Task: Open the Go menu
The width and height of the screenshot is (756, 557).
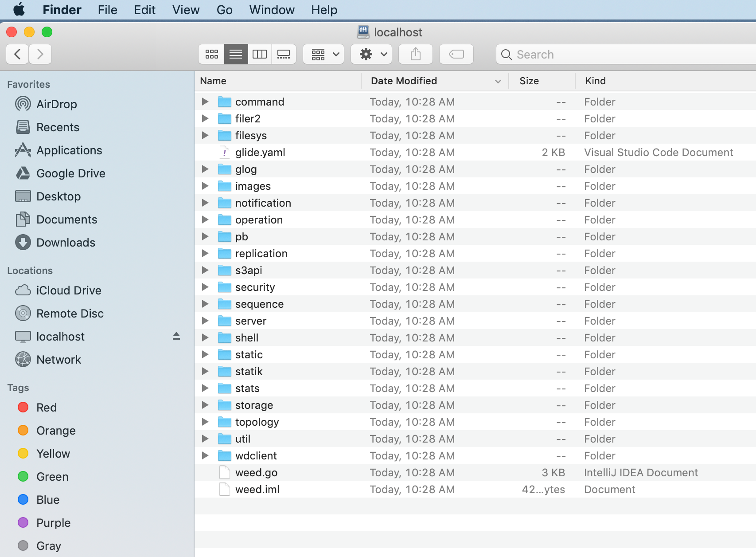Action: coord(224,10)
